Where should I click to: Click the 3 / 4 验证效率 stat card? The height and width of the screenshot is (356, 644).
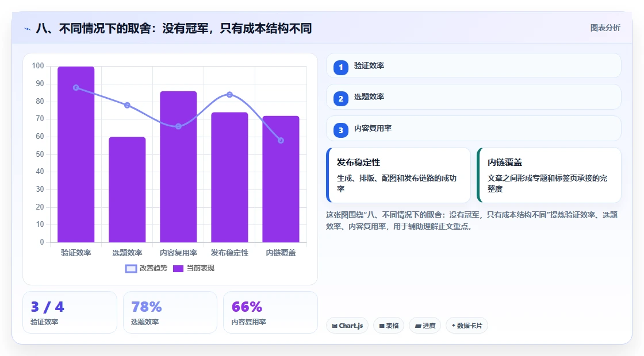(x=70, y=312)
